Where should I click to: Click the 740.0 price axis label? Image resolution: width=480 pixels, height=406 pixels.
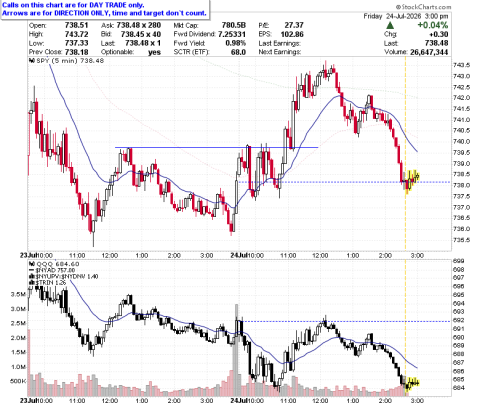pyautogui.click(x=461, y=141)
